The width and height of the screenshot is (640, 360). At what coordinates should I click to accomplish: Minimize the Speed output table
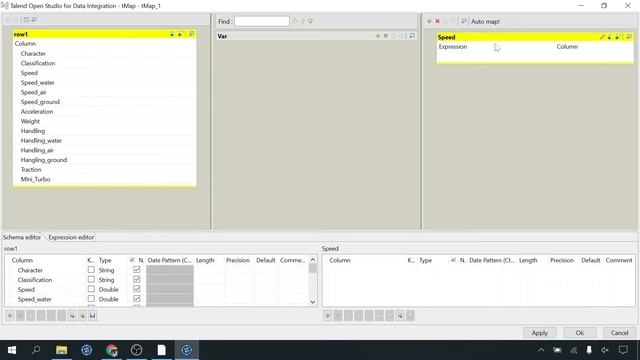pos(629,37)
